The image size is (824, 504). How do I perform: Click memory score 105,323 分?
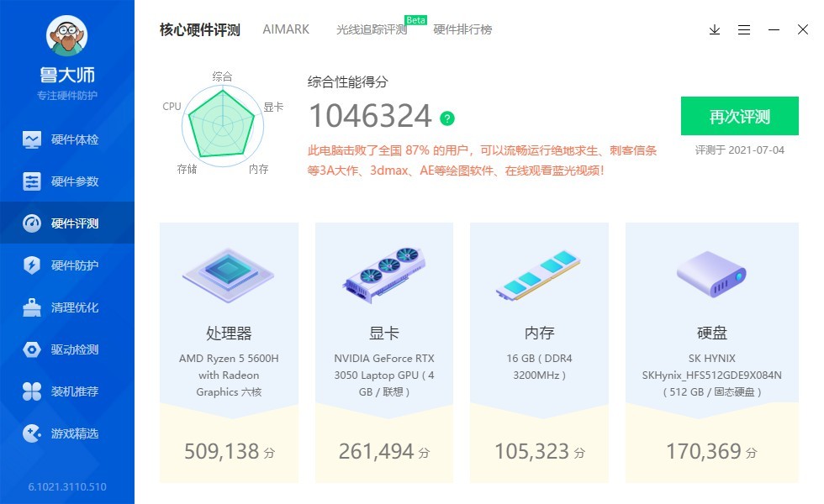click(x=540, y=452)
